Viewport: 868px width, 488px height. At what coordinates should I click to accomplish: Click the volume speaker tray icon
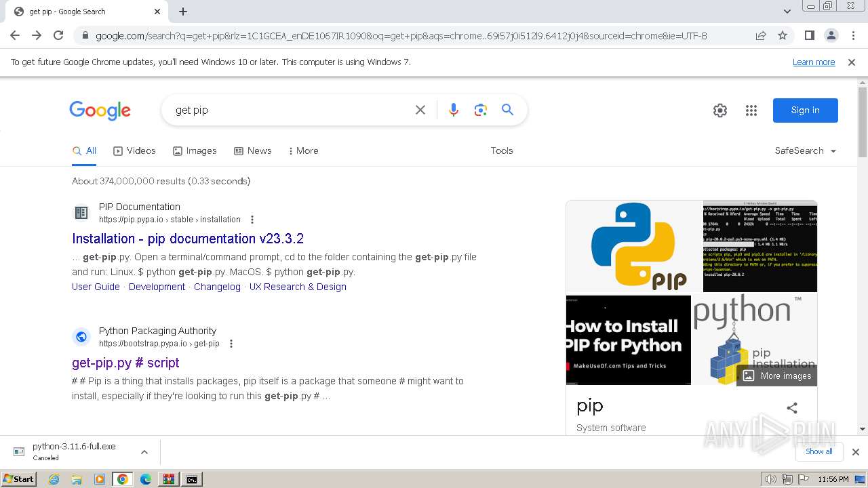[771, 479]
